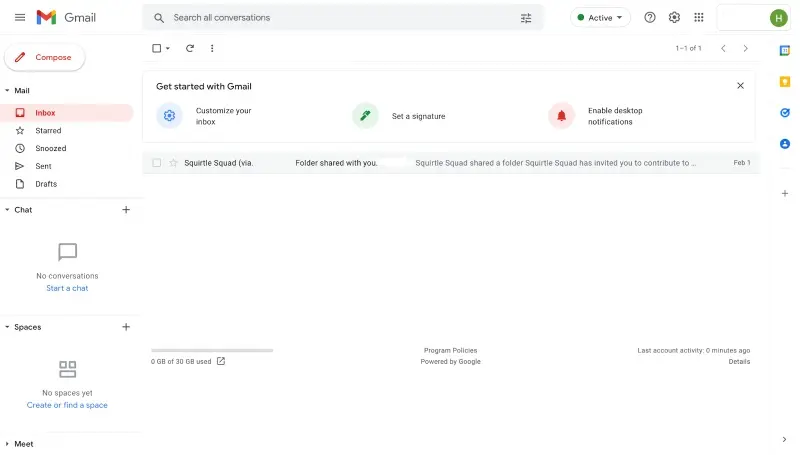The image size is (800, 455).
Task: Click the Support help icon
Action: (x=649, y=17)
